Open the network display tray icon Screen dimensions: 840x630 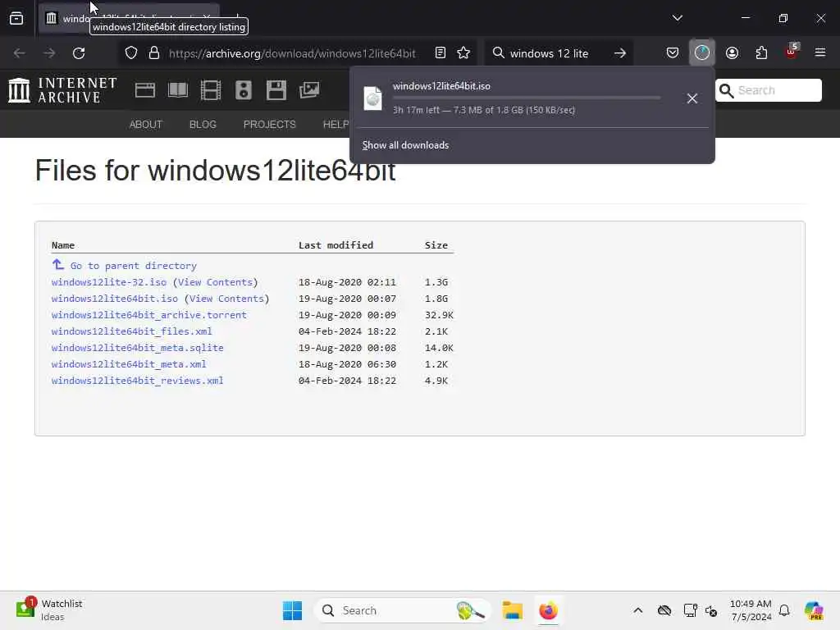click(690, 610)
